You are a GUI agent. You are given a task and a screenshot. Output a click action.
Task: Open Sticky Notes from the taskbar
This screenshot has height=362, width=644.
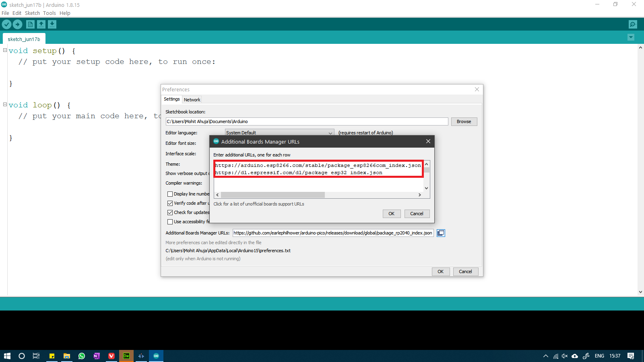(52, 356)
